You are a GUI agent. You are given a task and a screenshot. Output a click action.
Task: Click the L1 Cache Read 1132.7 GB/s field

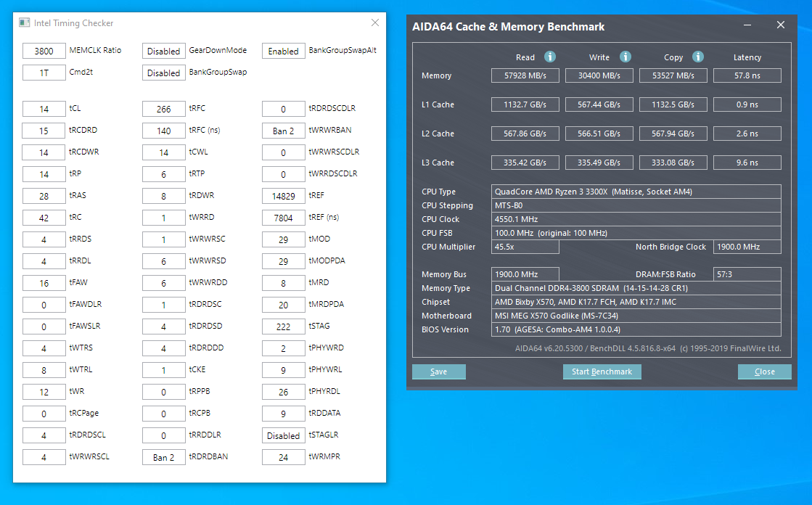click(x=525, y=104)
